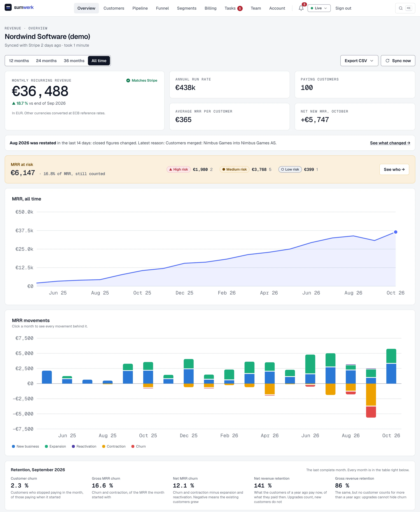Screen dimensions: 420x512
Task: Click the September 2026 movements bar
Action: click(371, 393)
